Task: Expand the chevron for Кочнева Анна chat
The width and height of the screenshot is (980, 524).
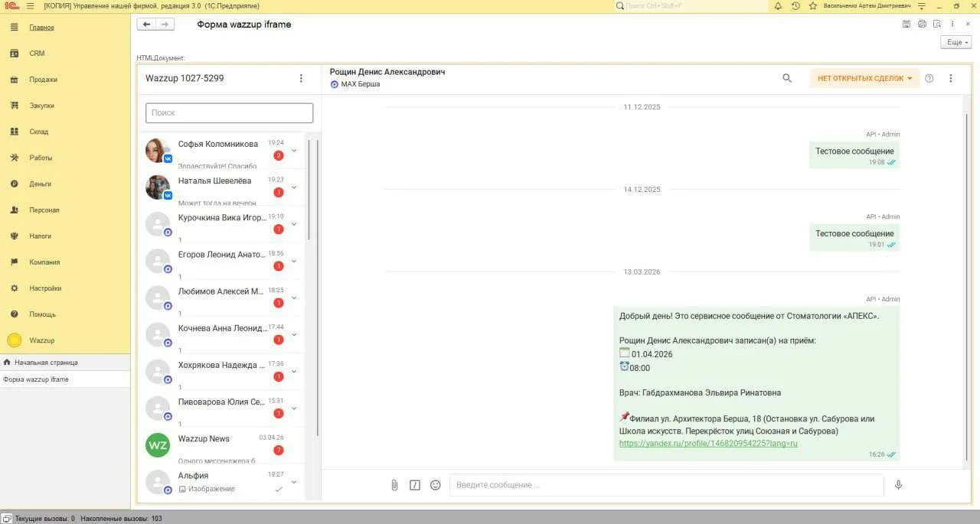Action: coord(294,334)
